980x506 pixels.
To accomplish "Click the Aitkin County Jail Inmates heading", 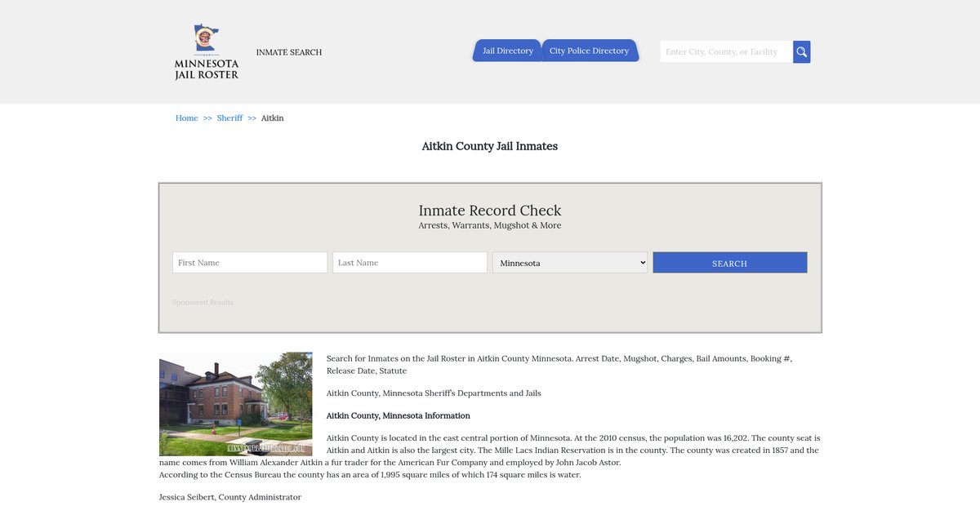I will click(490, 147).
